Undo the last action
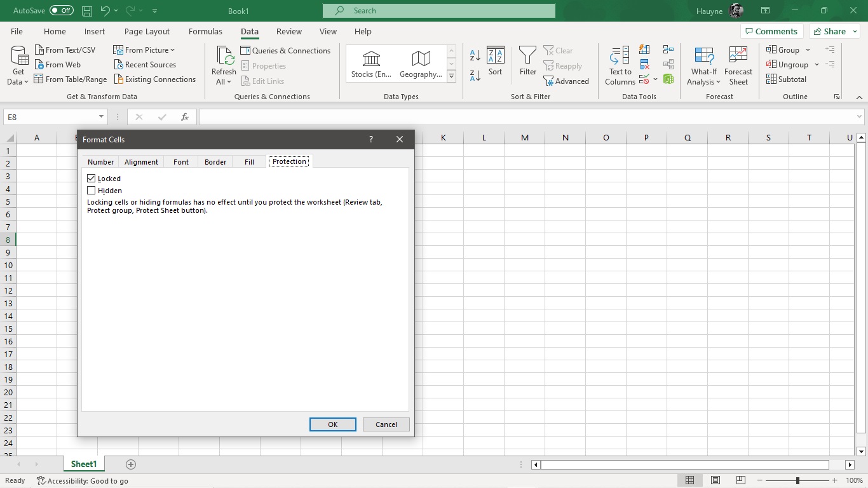The width and height of the screenshot is (868, 488). tap(105, 11)
